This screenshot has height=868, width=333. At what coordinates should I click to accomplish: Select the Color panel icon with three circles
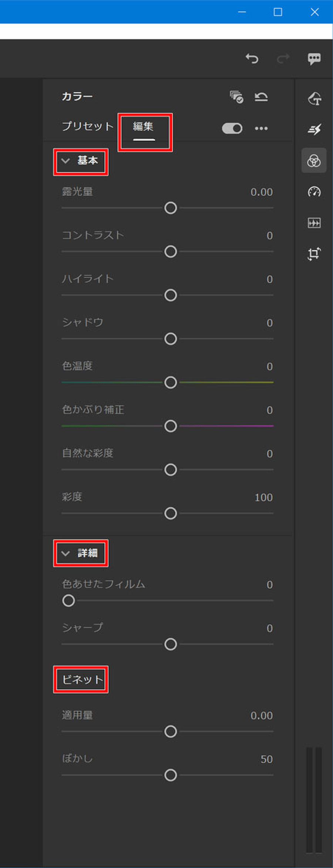coord(314,161)
